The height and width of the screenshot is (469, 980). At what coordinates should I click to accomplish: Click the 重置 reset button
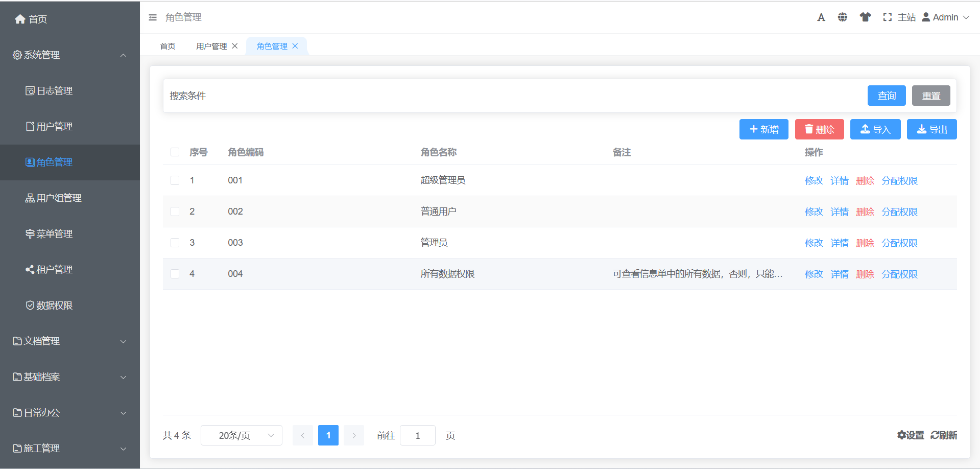931,96
